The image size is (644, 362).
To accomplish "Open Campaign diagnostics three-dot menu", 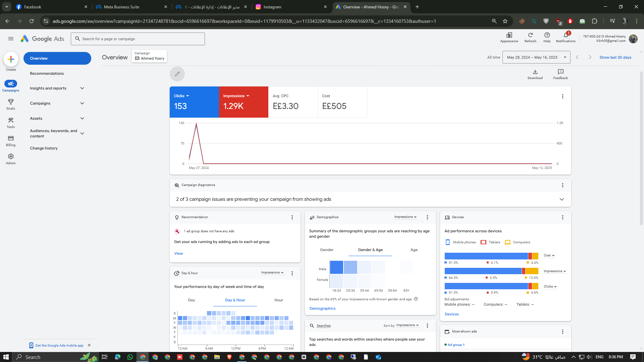I will [562, 185].
